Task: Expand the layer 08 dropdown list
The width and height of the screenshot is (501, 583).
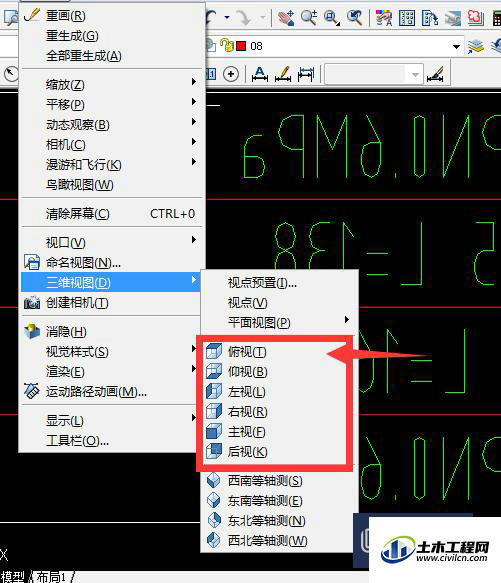Action: click(x=456, y=46)
